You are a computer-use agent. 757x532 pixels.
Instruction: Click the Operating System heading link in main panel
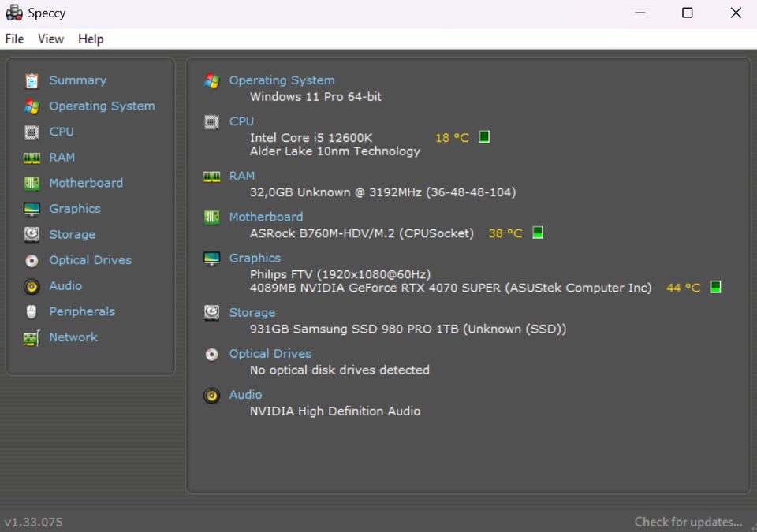pyautogui.click(x=282, y=80)
